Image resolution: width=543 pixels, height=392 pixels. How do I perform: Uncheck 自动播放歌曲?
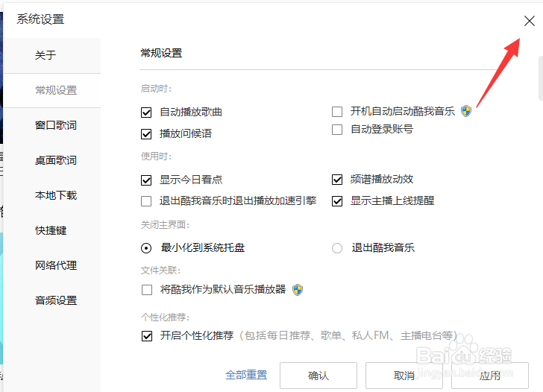(146, 113)
